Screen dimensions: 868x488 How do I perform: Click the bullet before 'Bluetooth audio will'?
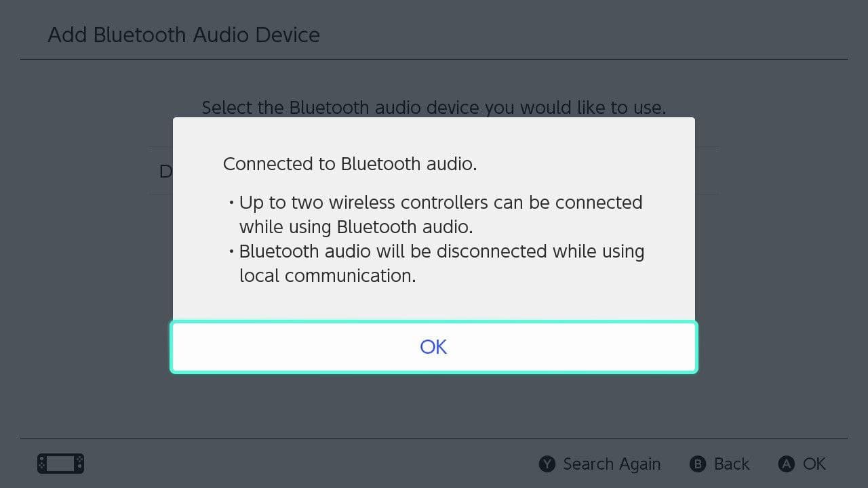click(231, 251)
